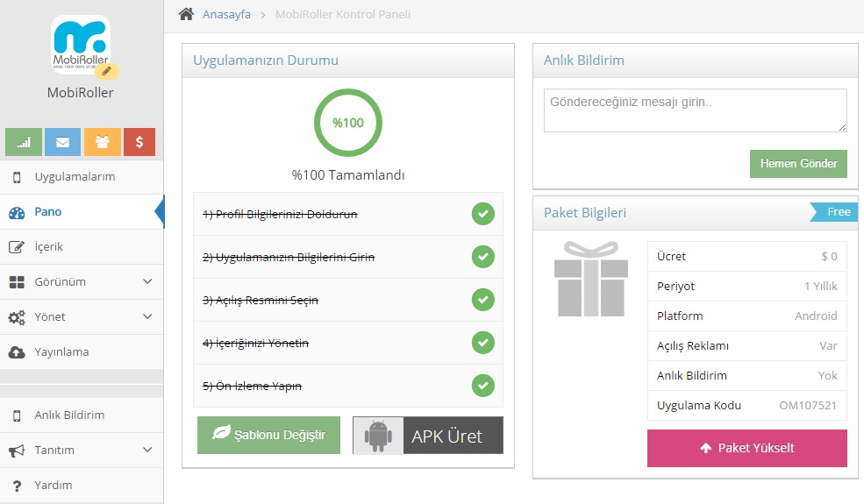Click the Free package ribbon label
Image resolution: width=864 pixels, height=504 pixels.
834,212
